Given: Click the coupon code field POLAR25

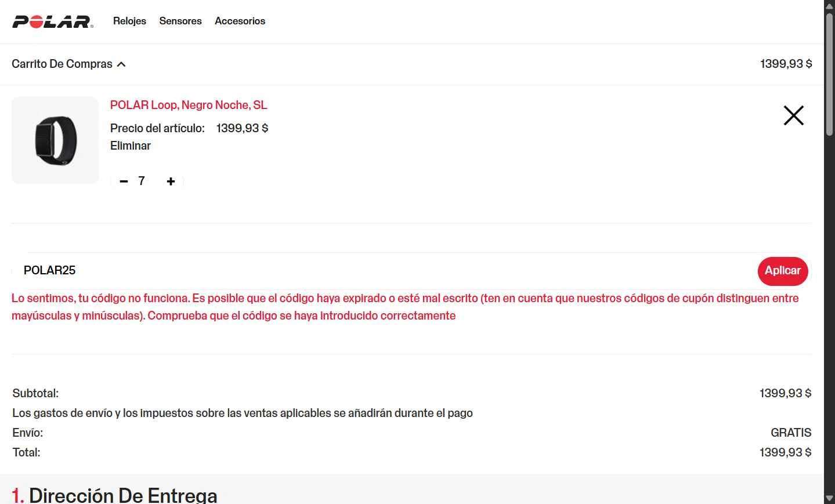Looking at the screenshot, I should point(383,271).
